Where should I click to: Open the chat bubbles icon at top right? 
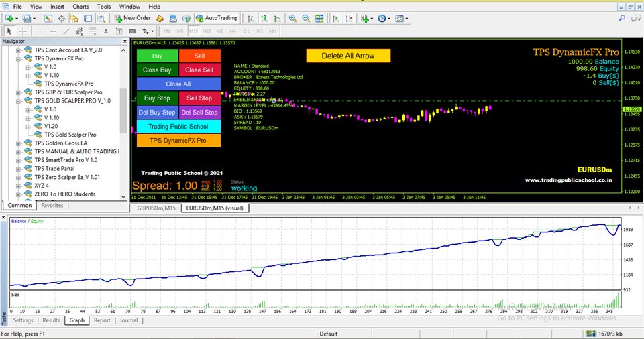pyautogui.click(x=636, y=18)
